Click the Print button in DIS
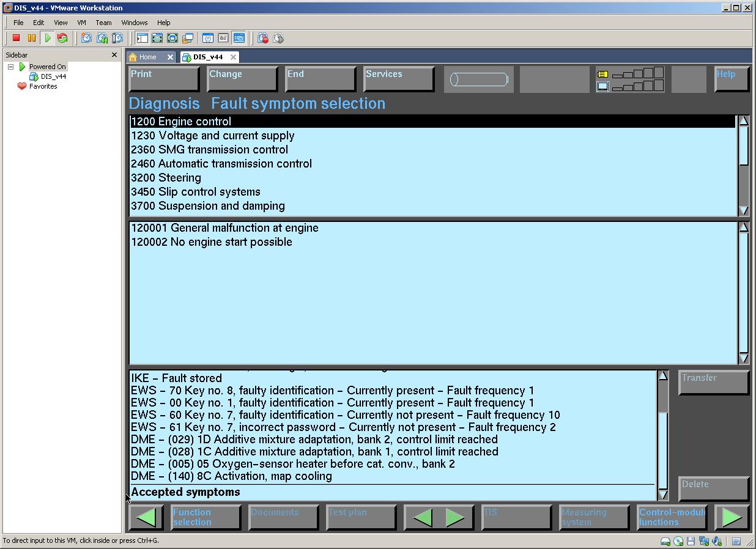Image resolution: width=756 pixels, height=549 pixels. point(164,79)
